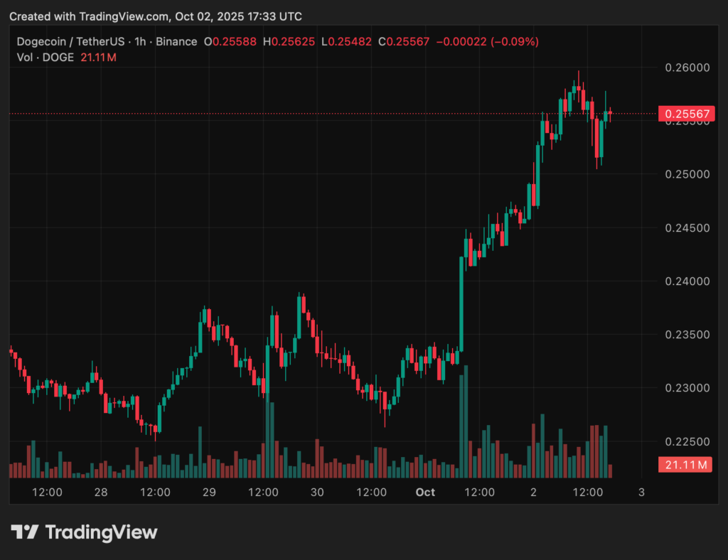
Task: Click the opening price O0.25588 in legend
Action: coord(230,42)
